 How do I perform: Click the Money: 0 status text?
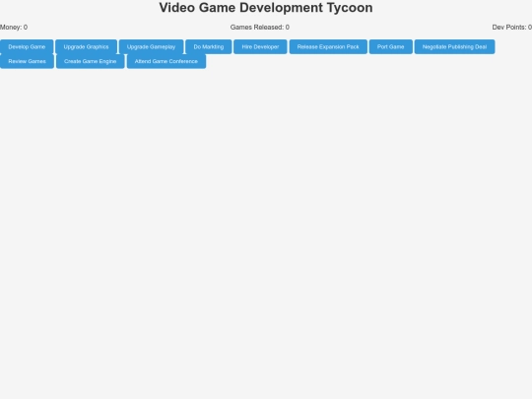(x=14, y=28)
